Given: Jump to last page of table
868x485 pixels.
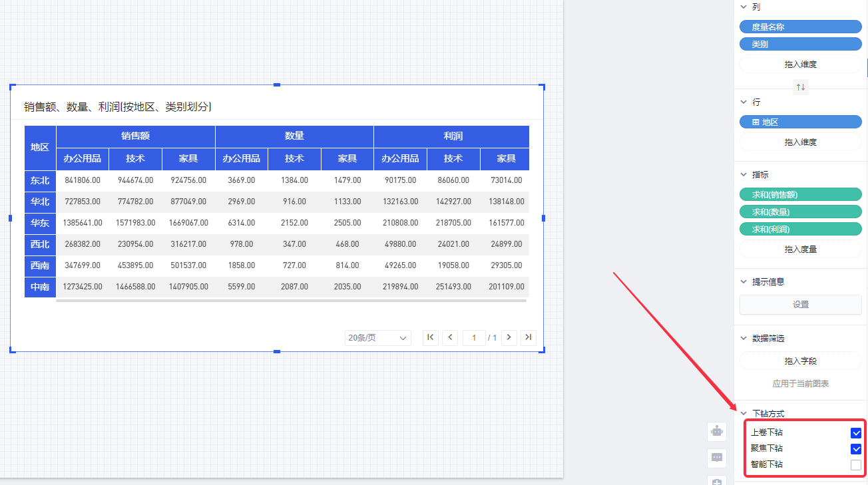Looking at the screenshot, I should pyautogui.click(x=529, y=337).
